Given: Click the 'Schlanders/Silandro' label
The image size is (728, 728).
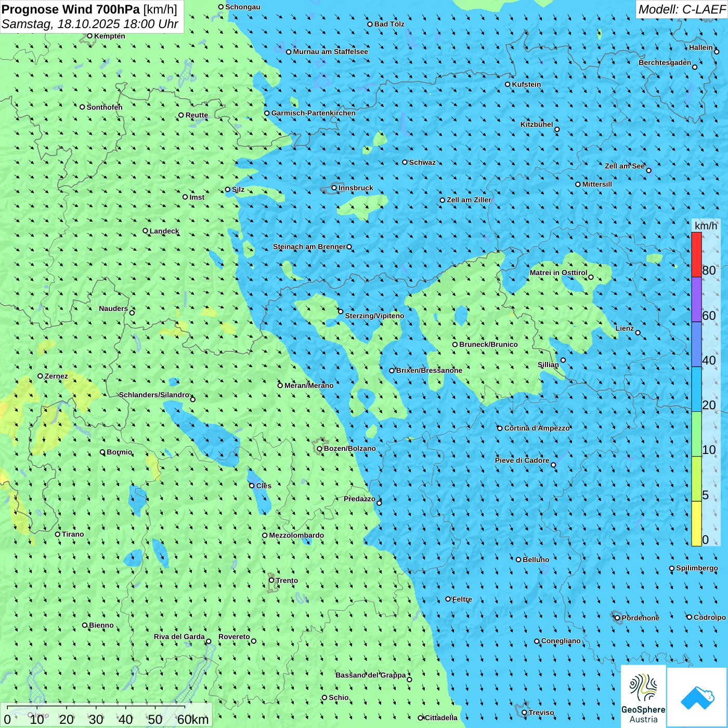Looking at the screenshot, I should (x=154, y=395).
